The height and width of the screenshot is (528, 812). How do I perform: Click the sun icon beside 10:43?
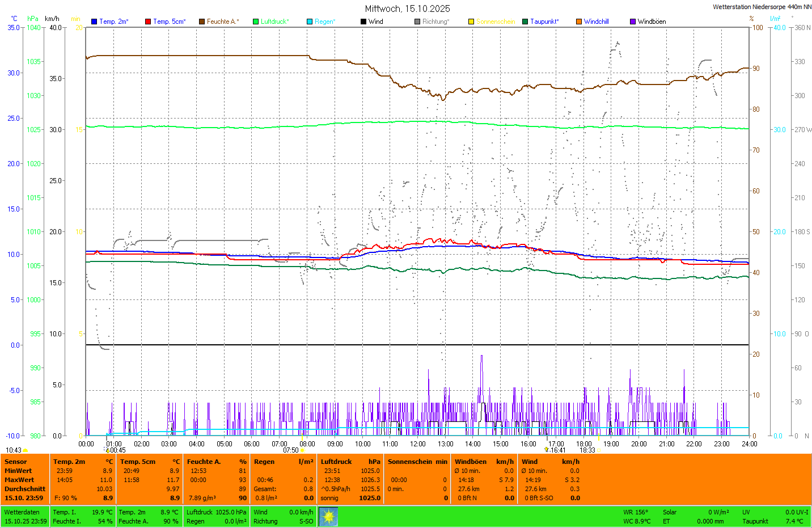pyautogui.click(x=26, y=450)
